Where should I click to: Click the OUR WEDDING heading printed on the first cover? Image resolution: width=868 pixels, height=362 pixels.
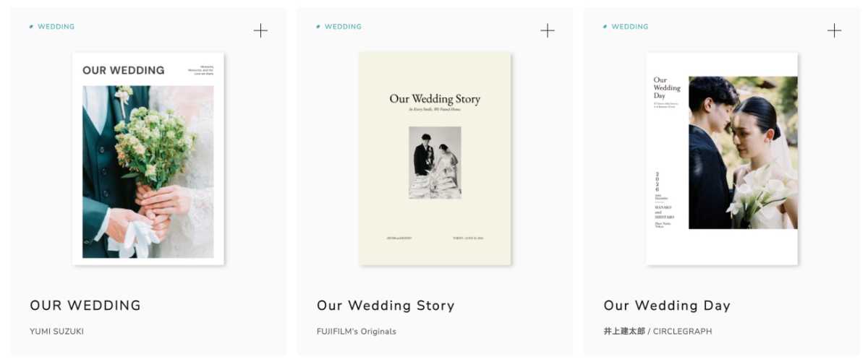coord(124,70)
